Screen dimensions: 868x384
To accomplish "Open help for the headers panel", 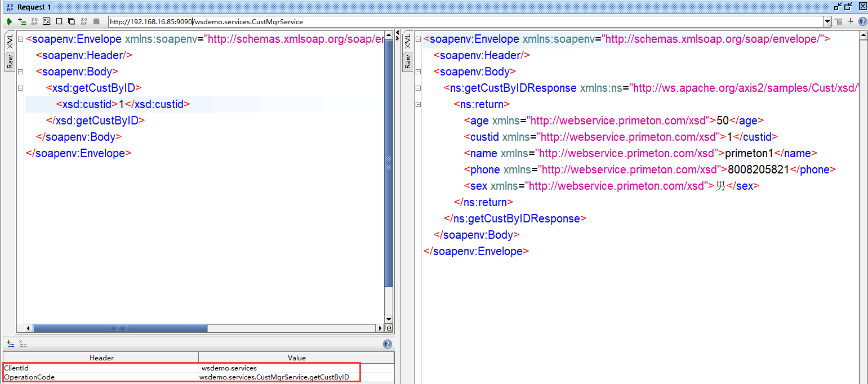I will tap(387, 344).
